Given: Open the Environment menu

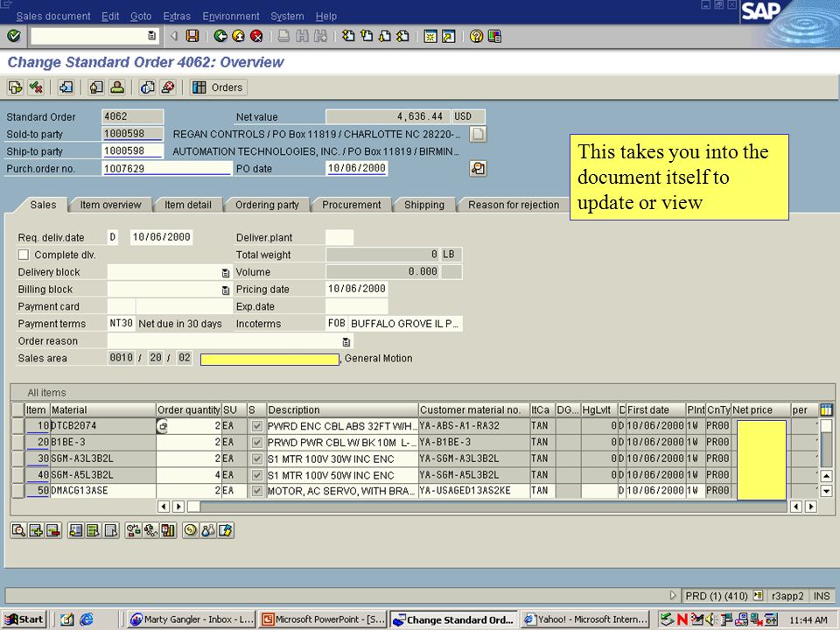Looking at the screenshot, I should tap(230, 16).
